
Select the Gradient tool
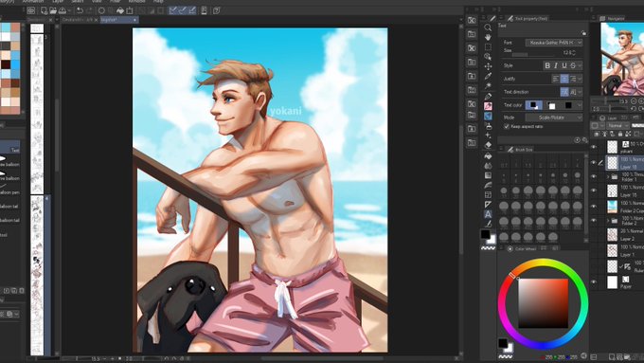(x=488, y=175)
